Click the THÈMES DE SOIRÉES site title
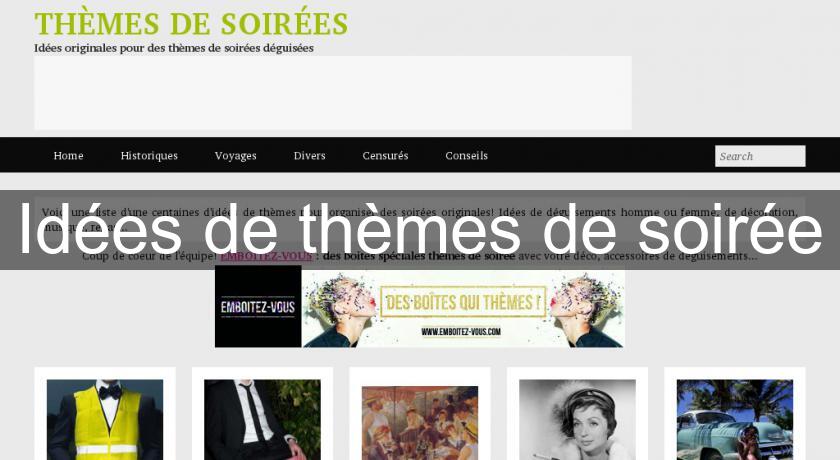 (191, 24)
